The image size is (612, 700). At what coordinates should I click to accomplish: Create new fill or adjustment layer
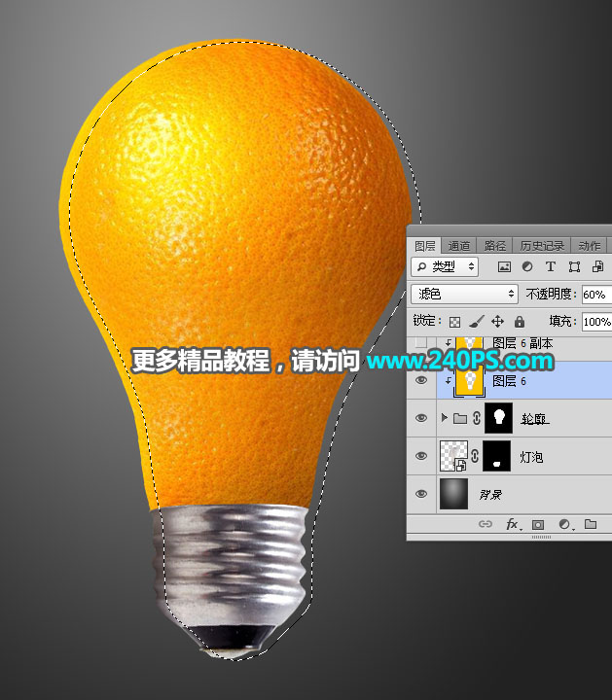pyautogui.click(x=564, y=525)
